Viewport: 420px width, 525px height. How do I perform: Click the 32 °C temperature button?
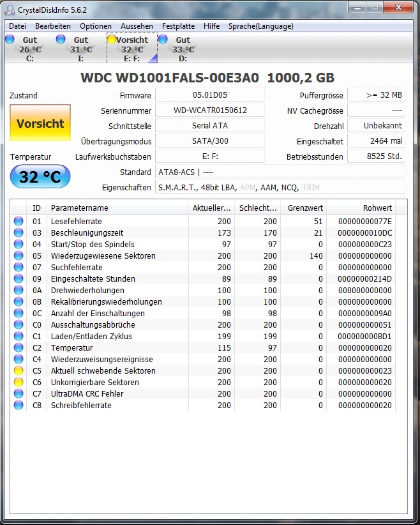(40, 176)
